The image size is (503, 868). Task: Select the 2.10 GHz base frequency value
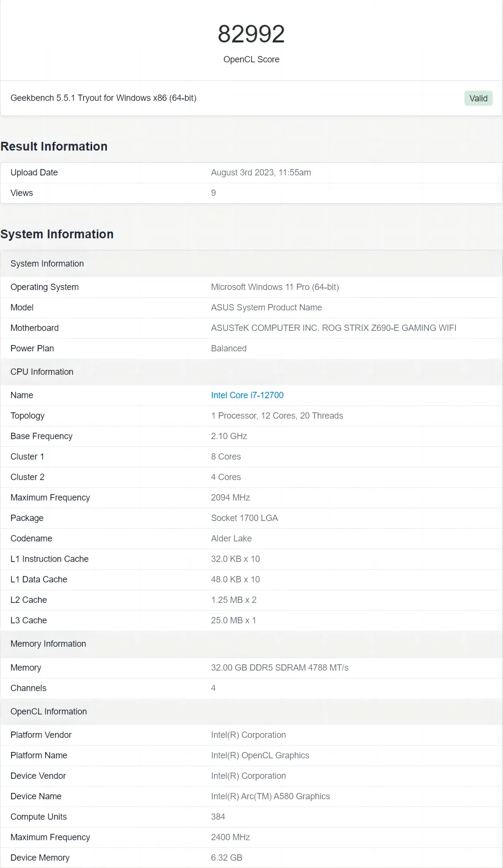229,436
